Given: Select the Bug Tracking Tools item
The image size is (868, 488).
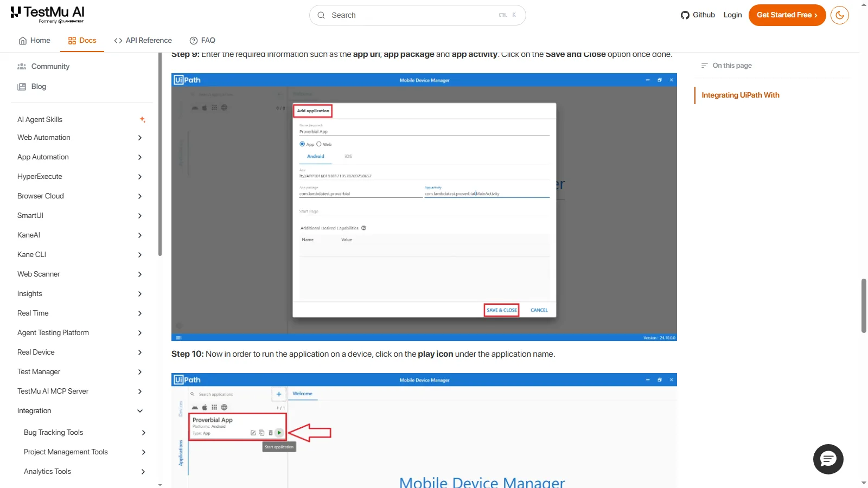Looking at the screenshot, I should pyautogui.click(x=54, y=433).
